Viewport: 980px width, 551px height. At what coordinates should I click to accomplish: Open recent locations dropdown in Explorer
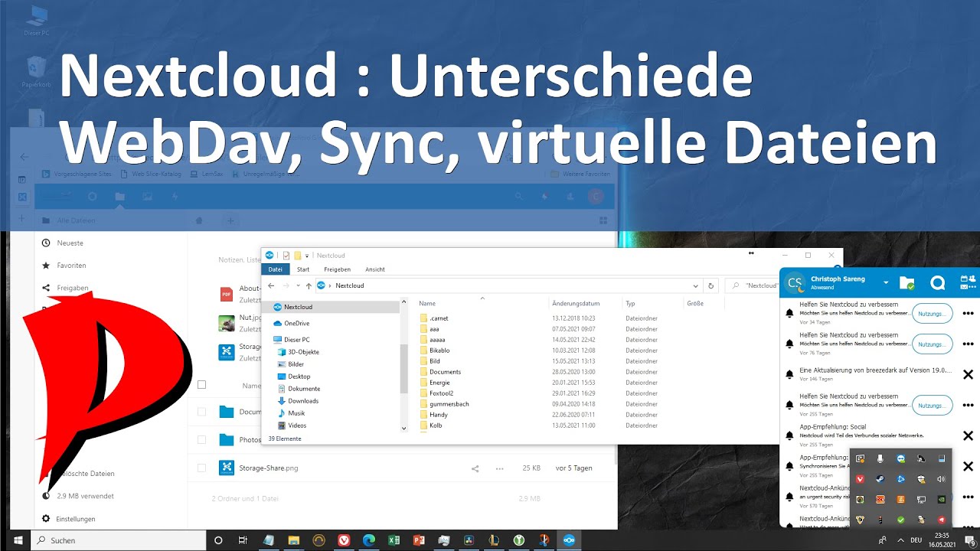[x=297, y=286]
